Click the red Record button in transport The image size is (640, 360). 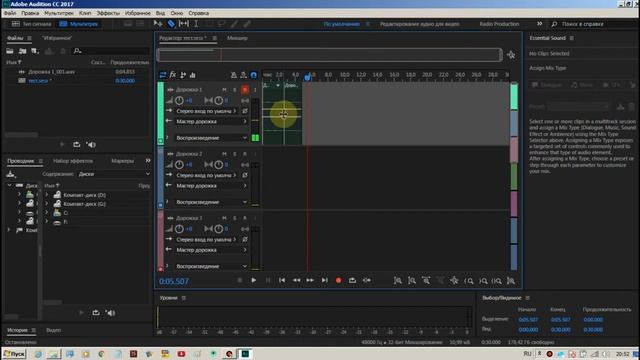point(338,280)
